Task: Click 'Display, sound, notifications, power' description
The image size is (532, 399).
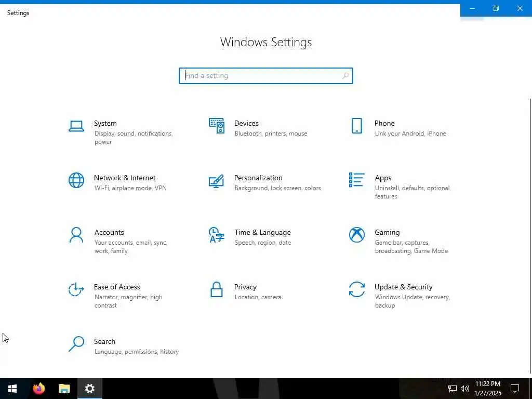Action: click(x=134, y=138)
